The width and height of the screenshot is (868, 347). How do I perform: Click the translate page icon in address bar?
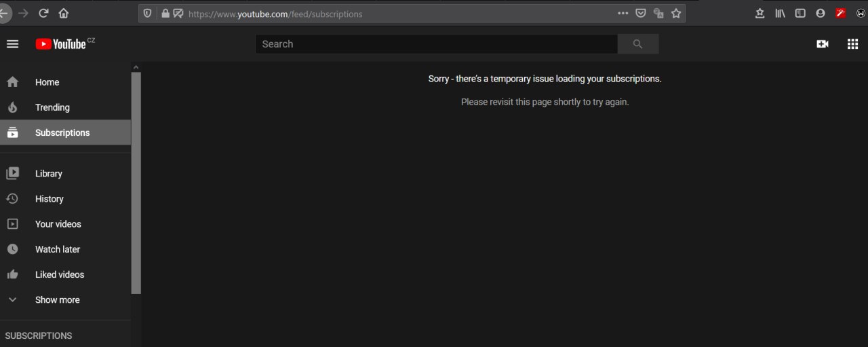(x=658, y=14)
